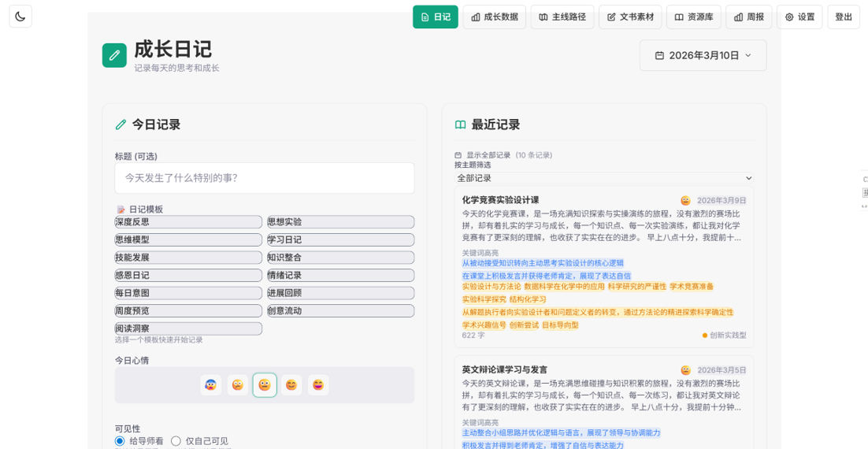Pick the 阅读洞察 template
Viewport: 868px width, 449px height.
[188, 328]
